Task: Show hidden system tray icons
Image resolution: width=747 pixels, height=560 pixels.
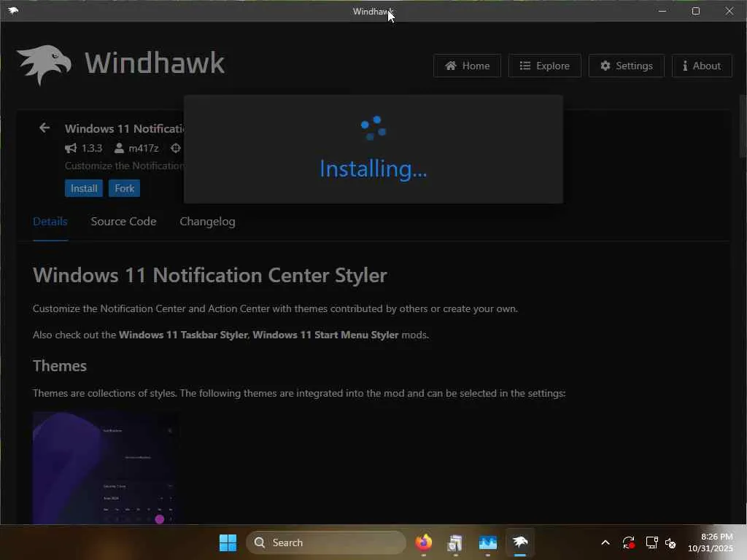Action: (605, 542)
